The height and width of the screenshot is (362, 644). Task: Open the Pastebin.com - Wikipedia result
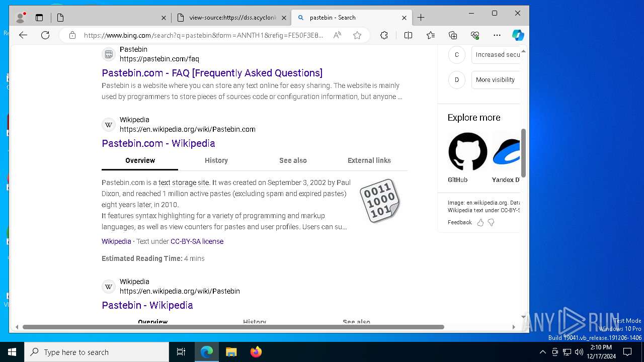(x=158, y=143)
